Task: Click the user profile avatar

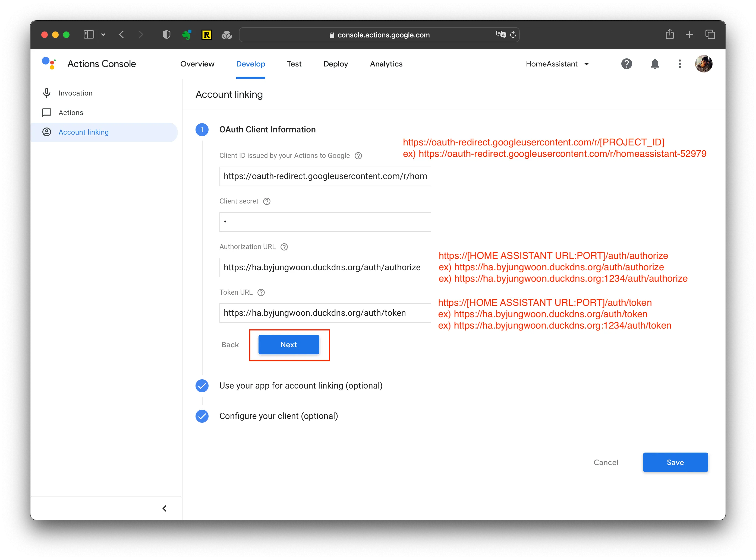Action: point(703,64)
